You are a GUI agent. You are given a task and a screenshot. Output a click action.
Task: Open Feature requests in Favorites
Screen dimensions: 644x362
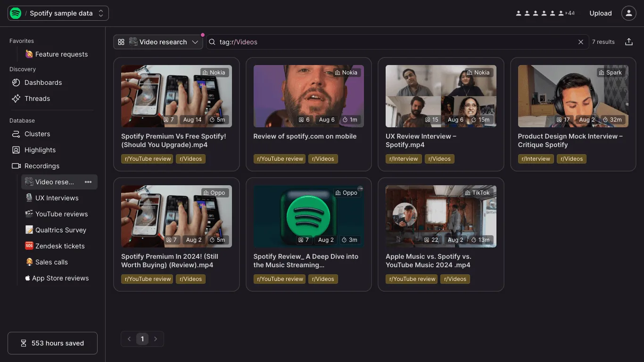point(56,54)
